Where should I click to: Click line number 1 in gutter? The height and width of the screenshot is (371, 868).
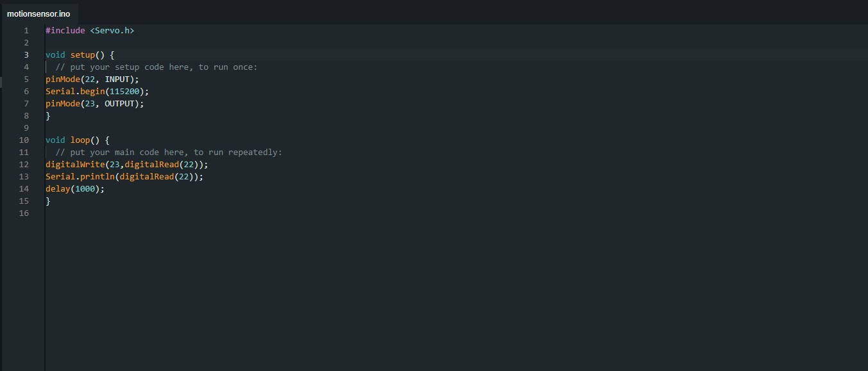pos(26,31)
